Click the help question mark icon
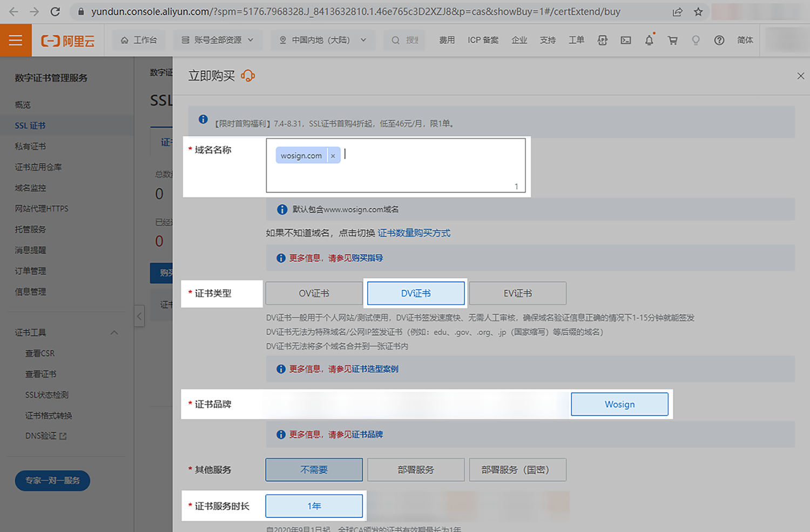This screenshot has height=532, width=810. click(x=719, y=40)
